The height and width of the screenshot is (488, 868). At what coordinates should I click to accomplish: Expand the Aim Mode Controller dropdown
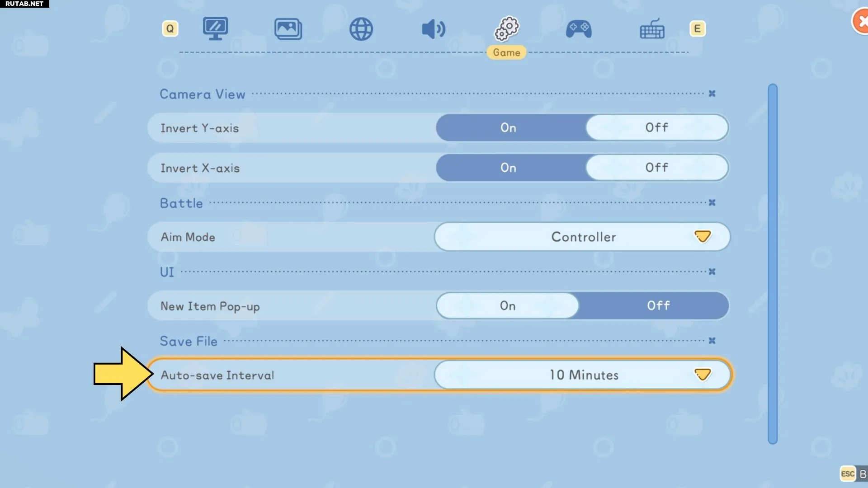click(582, 237)
